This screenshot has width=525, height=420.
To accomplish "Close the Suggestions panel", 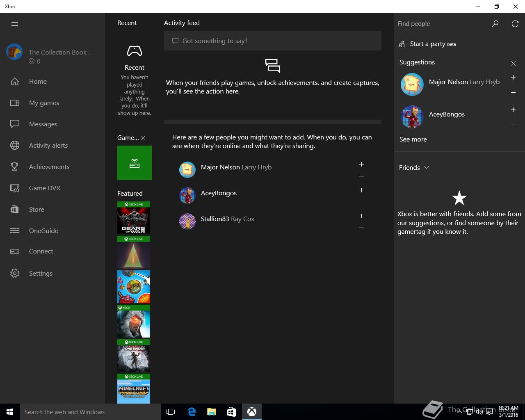I will click(513, 63).
